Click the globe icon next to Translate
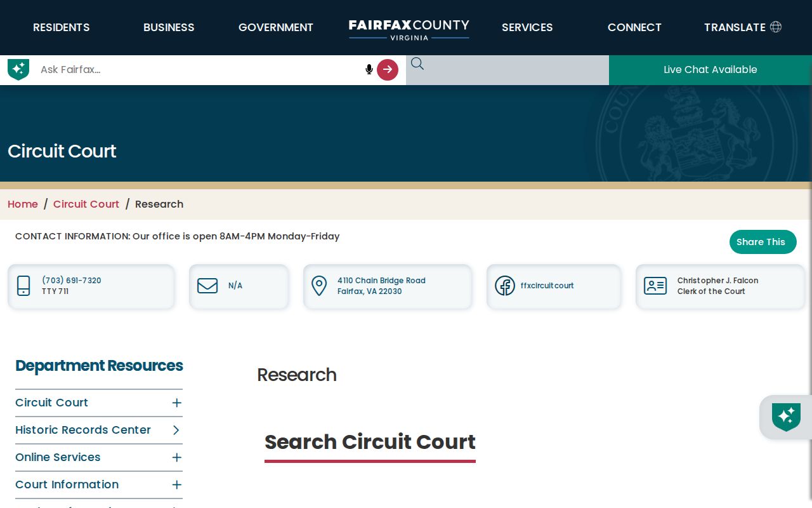 pyautogui.click(x=775, y=27)
